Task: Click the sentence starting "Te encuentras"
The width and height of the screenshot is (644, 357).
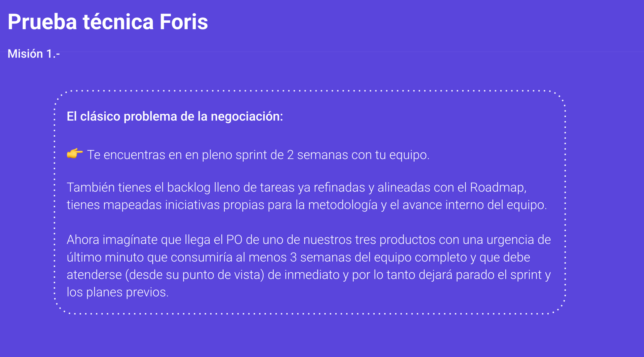Action: pos(258,155)
